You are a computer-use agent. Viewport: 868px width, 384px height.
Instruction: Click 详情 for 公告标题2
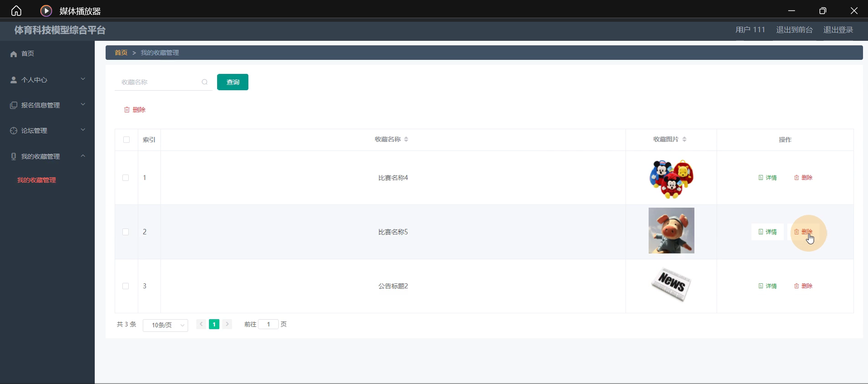pos(768,286)
